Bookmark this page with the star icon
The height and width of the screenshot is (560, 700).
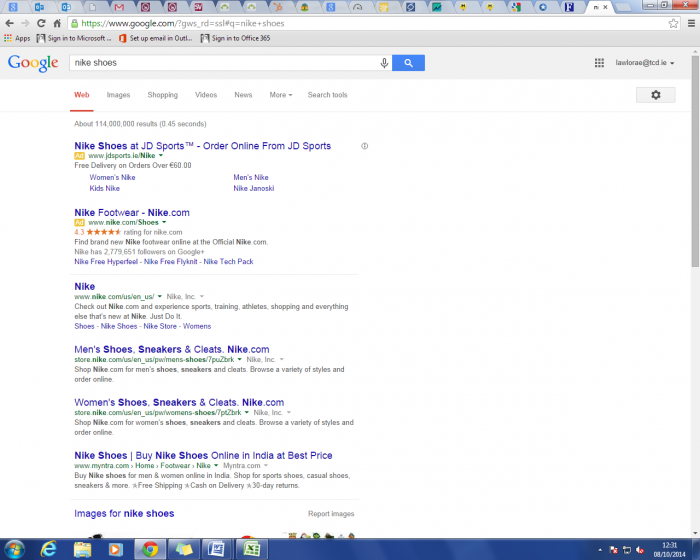tap(673, 23)
